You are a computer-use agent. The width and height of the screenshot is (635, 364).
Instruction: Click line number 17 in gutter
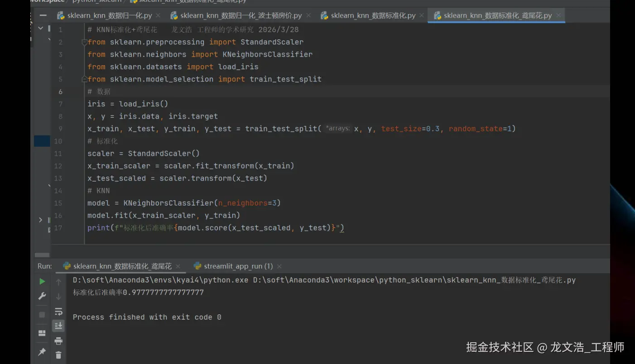[x=58, y=228]
